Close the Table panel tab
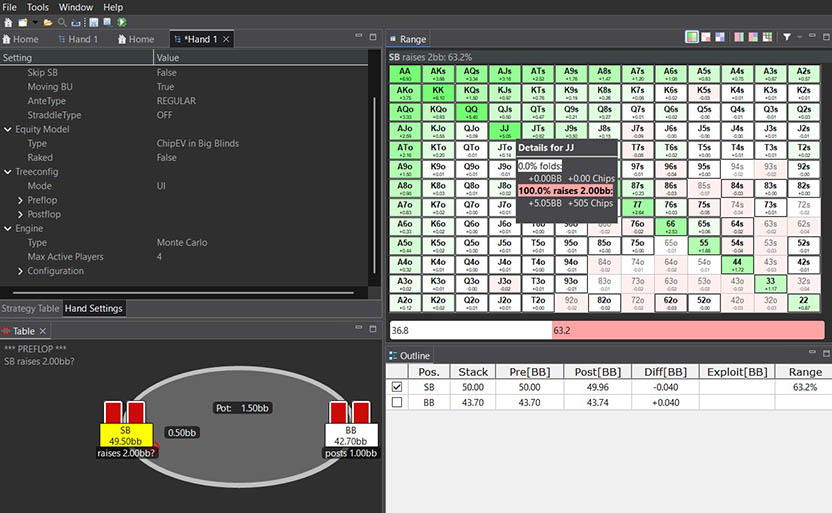Image resolution: width=832 pixels, height=513 pixels. (x=42, y=331)
